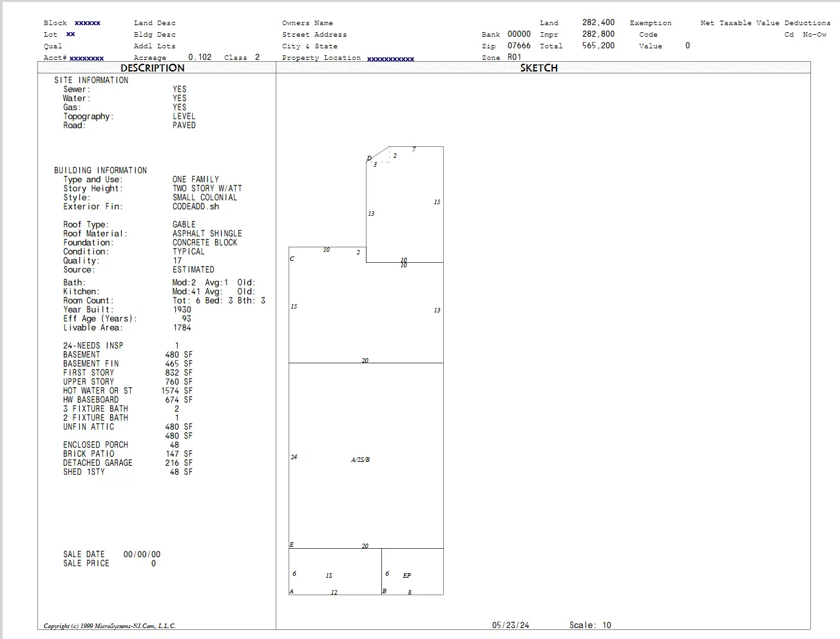Select the Land value 282,400
Screen dimensions: 840x639
598,23
